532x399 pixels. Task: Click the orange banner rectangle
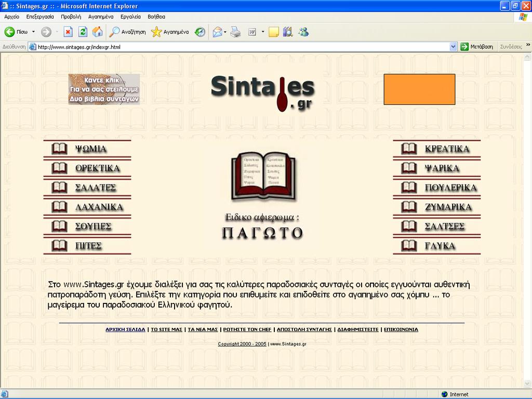(x=419, y=89)
